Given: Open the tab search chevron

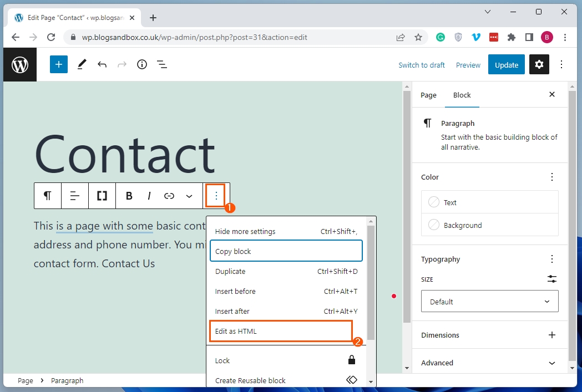Looking at the screenshot, I should [488, 12].
